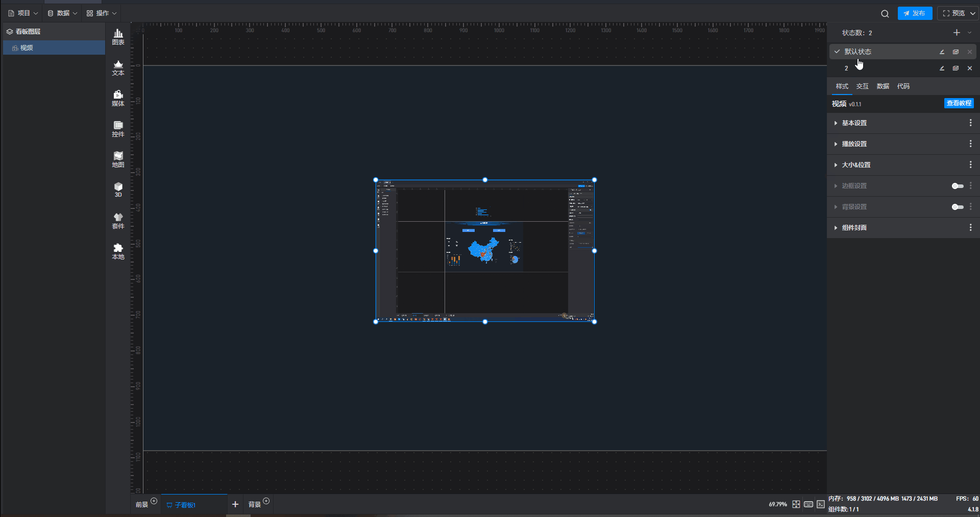The image size is (980, 517).
Task: Open the 图表 chart components icon
Action: click(x=118, y=37)
